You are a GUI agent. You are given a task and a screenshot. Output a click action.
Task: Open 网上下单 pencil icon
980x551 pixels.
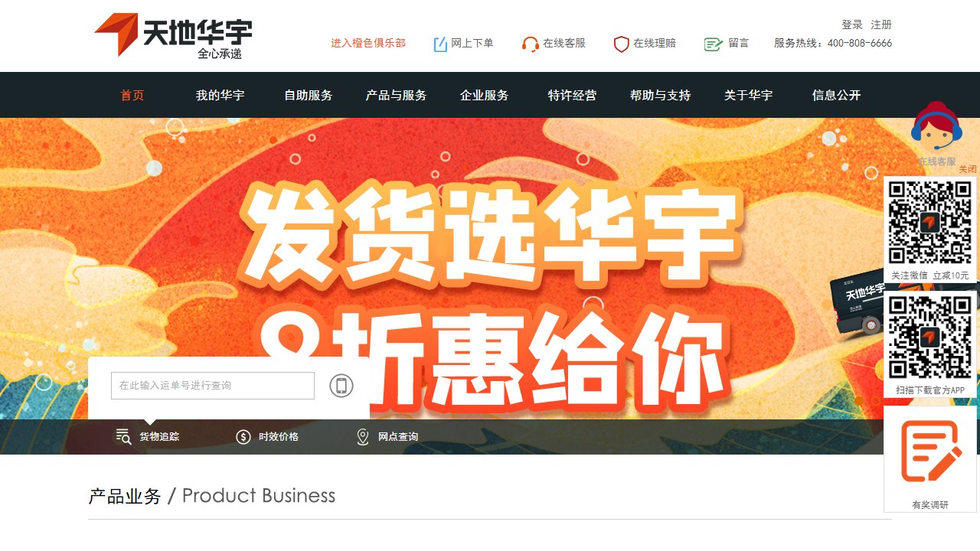[x=440, y=44]
